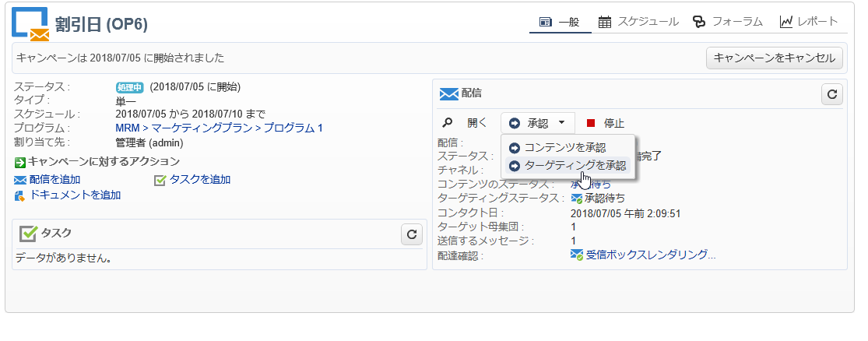
Task: Click the ターゲティングステータス 承認待ち status icon
Action: (577, 199)
